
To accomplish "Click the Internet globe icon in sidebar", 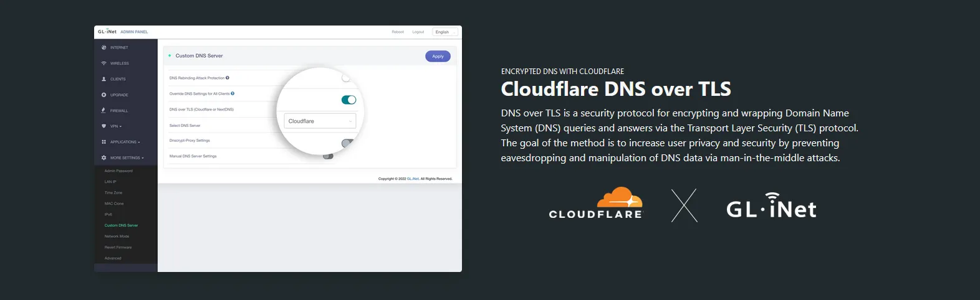I will [x=103, y=47].
